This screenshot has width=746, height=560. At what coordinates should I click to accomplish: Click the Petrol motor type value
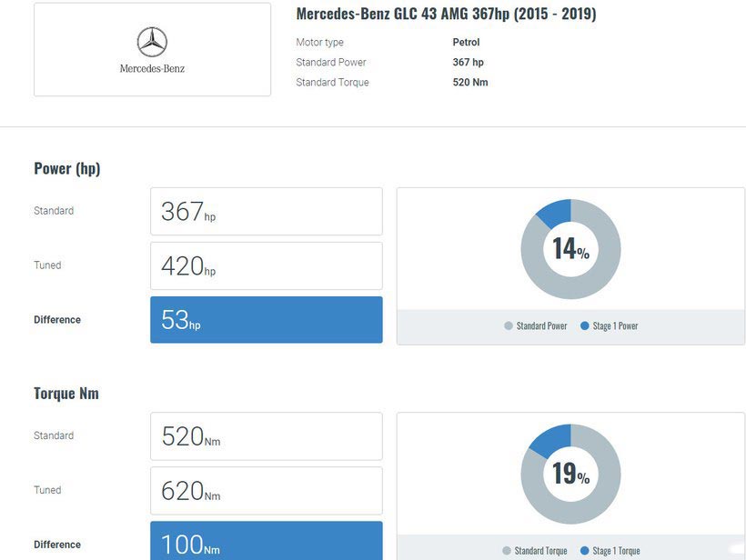466,43
